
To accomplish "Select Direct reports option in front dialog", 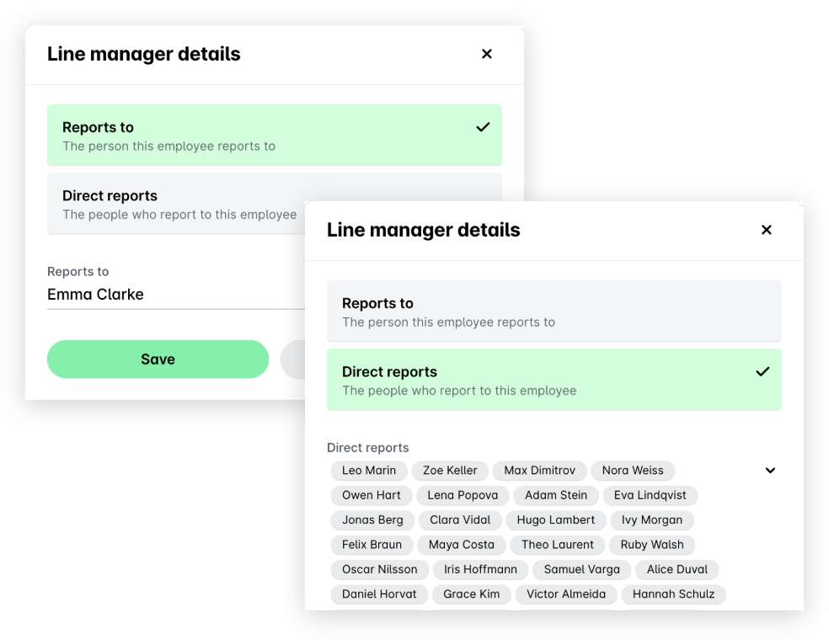I will click(x=554, y=380).
